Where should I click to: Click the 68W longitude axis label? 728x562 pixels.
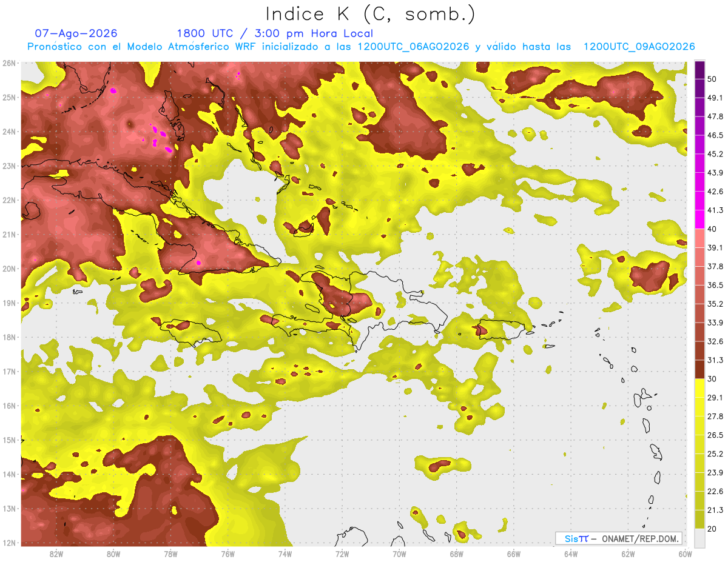[457, 554]
